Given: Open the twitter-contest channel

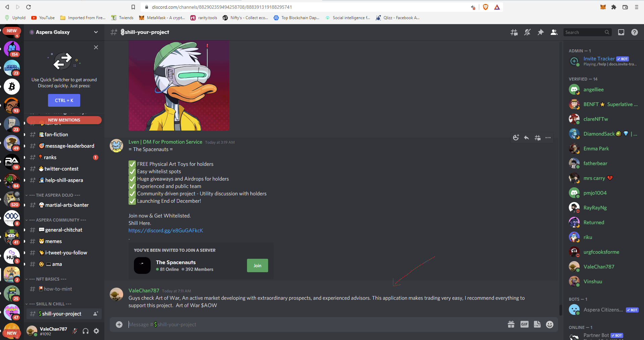Looking at the screenshot, I should 64,169.
